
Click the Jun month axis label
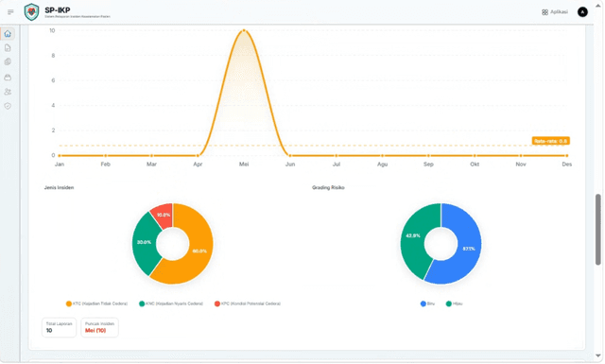click(x=290, y=165)
